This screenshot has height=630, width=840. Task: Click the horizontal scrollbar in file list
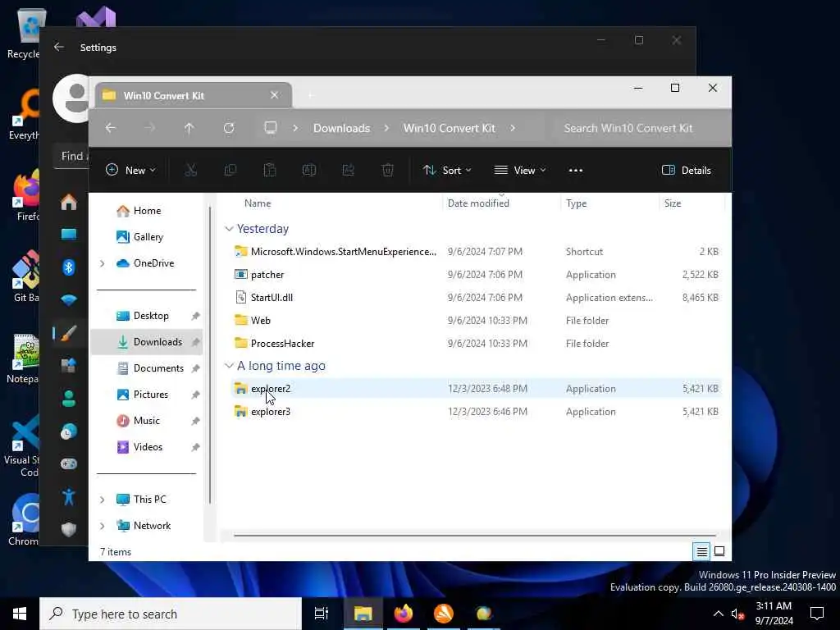tap(475, 535)
